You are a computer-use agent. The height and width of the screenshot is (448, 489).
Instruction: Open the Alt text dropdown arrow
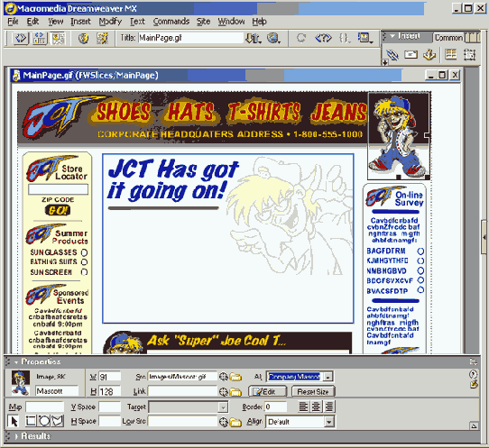328,377
